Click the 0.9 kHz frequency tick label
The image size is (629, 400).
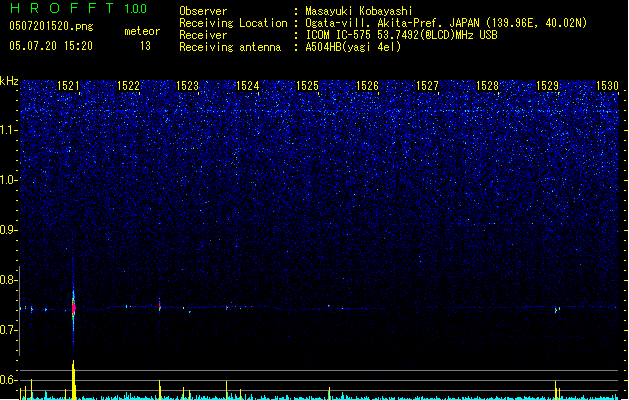[x=9, y=230]
